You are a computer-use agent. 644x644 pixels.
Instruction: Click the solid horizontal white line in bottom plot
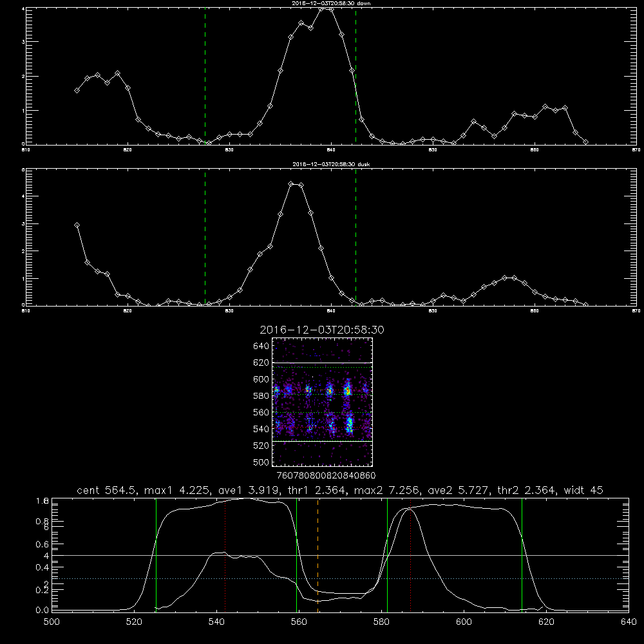point(340,555)
